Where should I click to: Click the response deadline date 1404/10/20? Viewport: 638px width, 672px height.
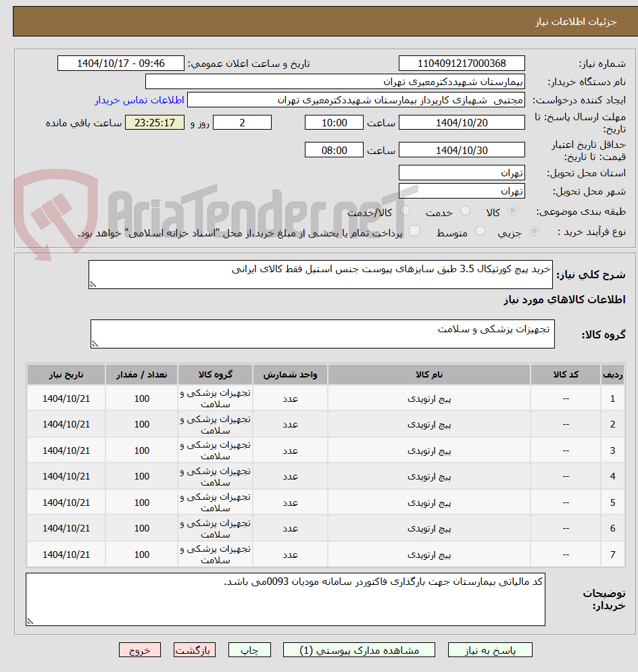click(462, 122)
